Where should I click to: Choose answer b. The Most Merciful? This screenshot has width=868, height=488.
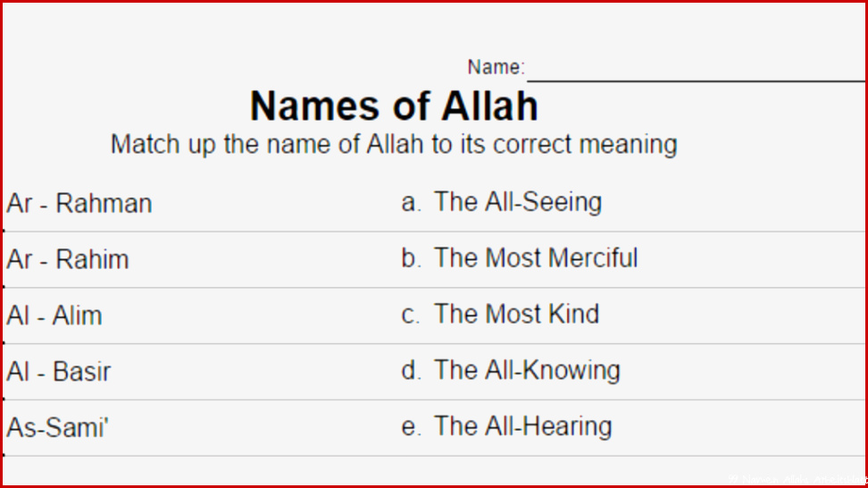519,258
